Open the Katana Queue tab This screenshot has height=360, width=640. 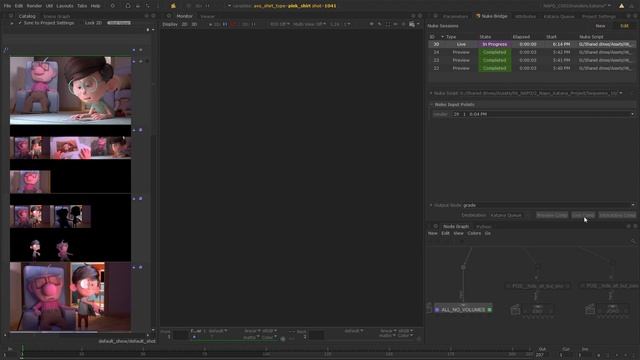[x=559, y=17]
